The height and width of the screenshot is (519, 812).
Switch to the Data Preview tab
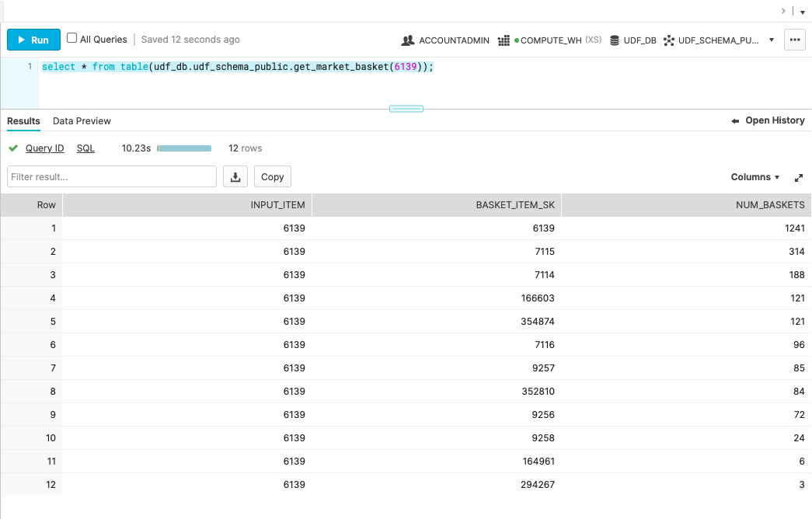coord(82,121)
